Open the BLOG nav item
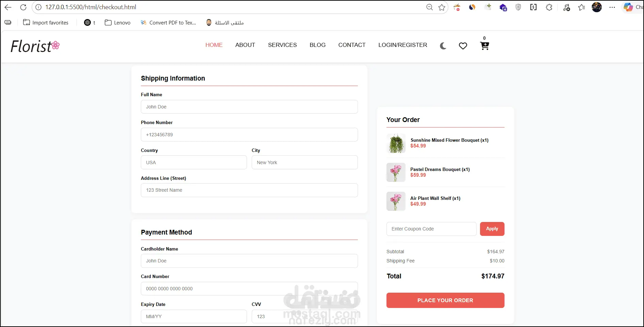Image resolution: width=644 pixels, height=327 pixels. (x=318, y=45)
